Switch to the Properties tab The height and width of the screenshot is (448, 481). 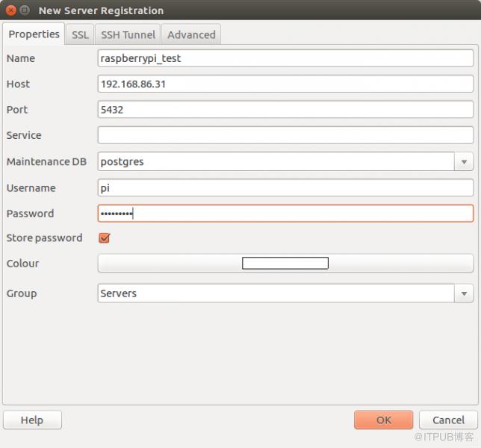(34, 34)
